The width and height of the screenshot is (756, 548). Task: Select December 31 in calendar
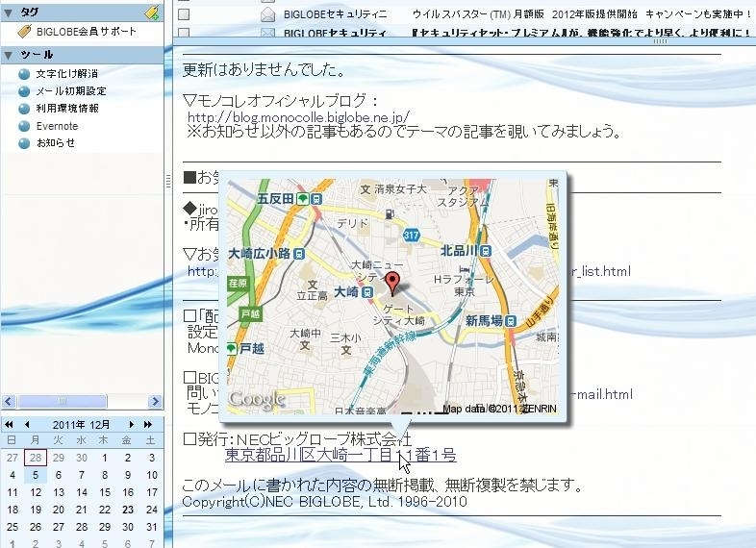[152, 527]
